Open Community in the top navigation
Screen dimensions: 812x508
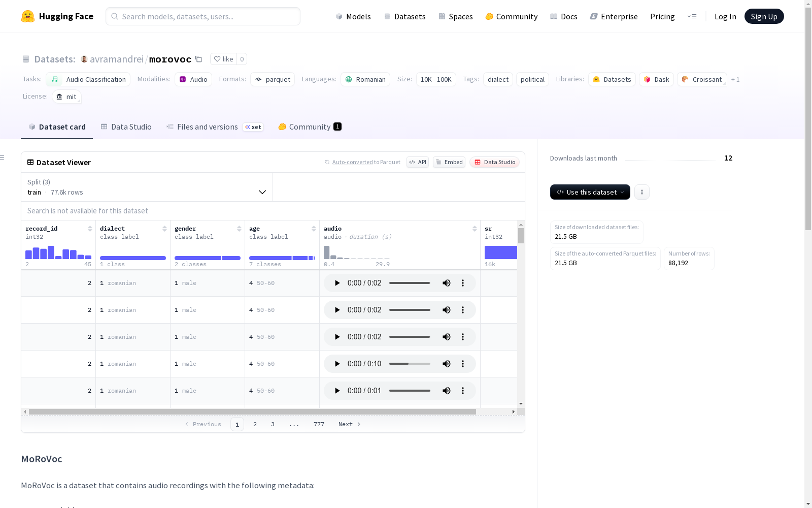[512, 16]
